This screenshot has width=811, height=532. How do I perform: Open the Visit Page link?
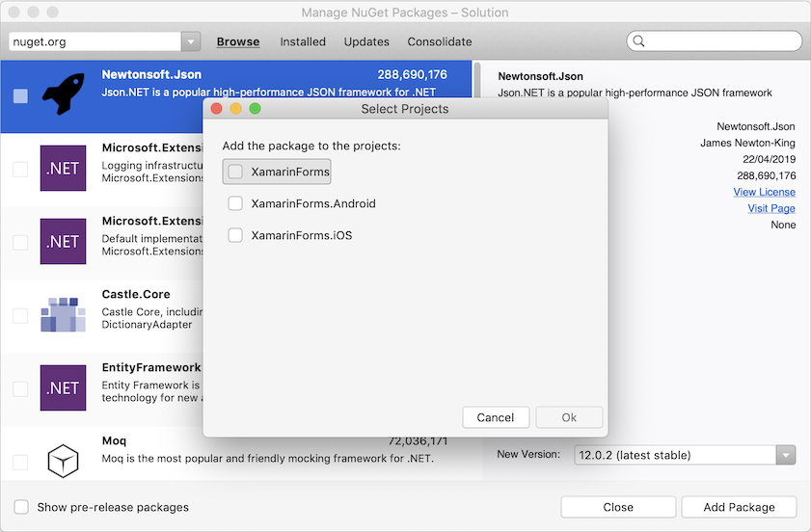click(x=771, y=208)
